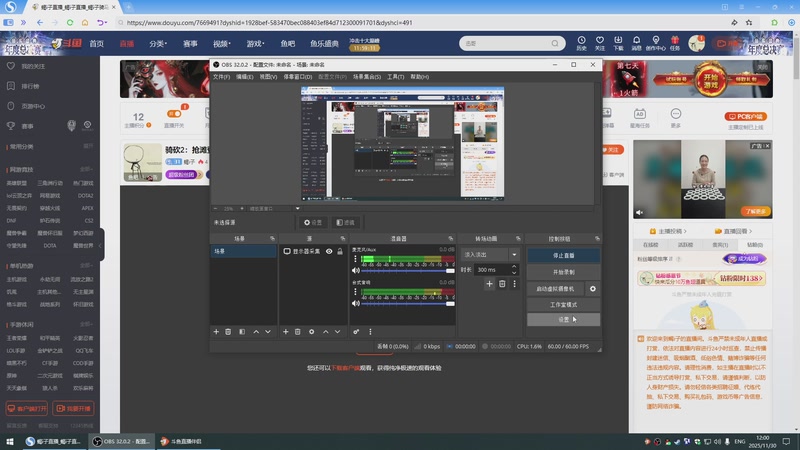Open Douyu history icon in header
The width and height of the screenshot is (800, 450).
click(x=582, y=43)
